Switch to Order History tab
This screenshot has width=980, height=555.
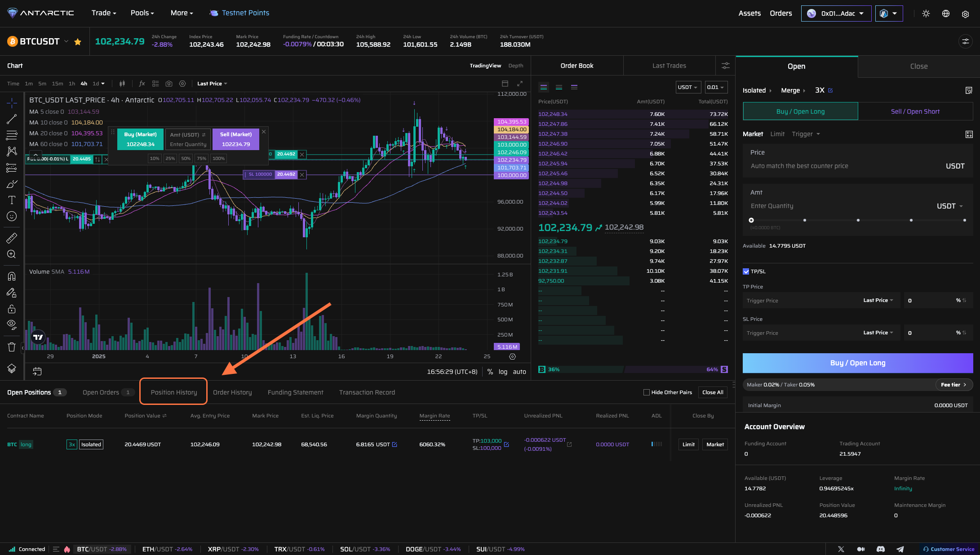[x=232, y=392]
